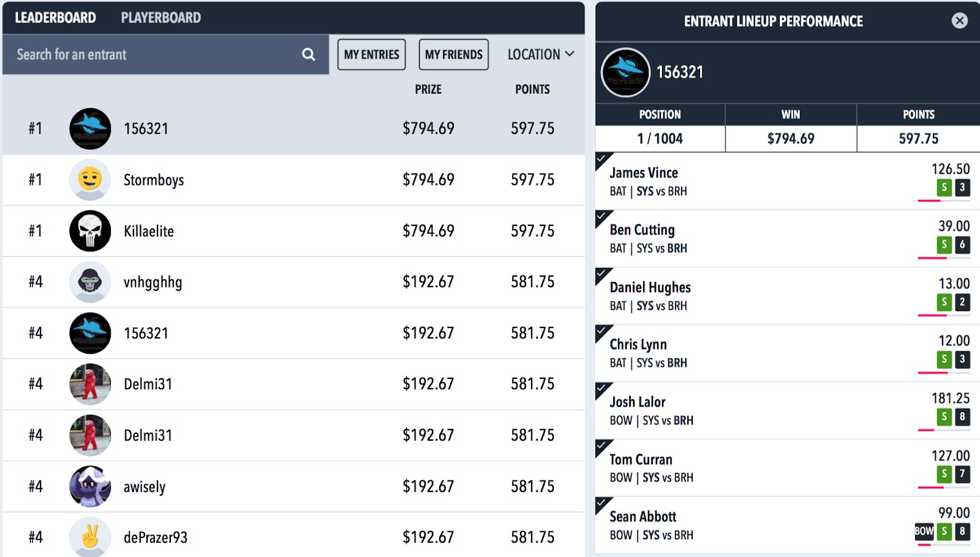Select the vnhgghhg gorilla avatar
The width and height of the screenshot is (980, 557).
coord(90,282)
